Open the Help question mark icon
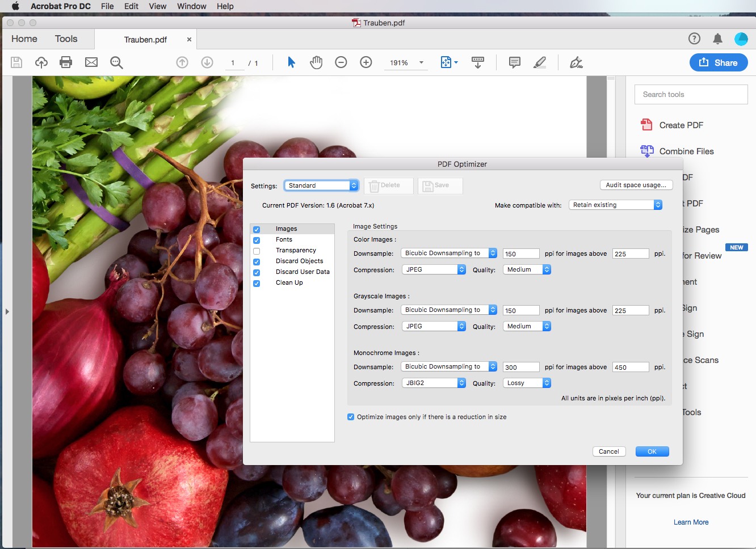Screen dimensions: 756x549 click(x=694, y=39)
